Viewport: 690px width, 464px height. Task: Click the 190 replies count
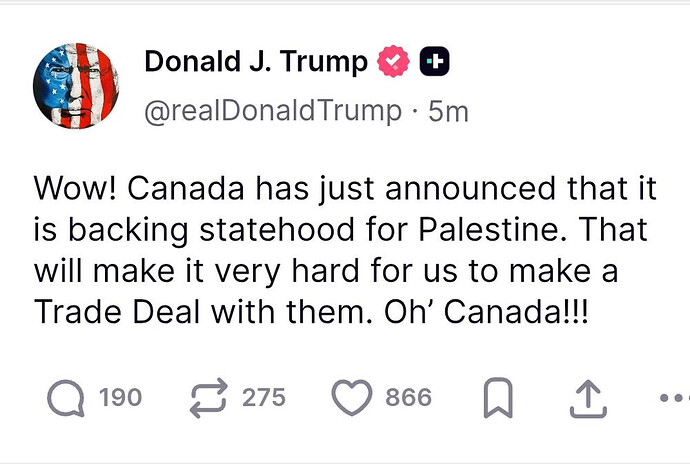tap(120, 398)
